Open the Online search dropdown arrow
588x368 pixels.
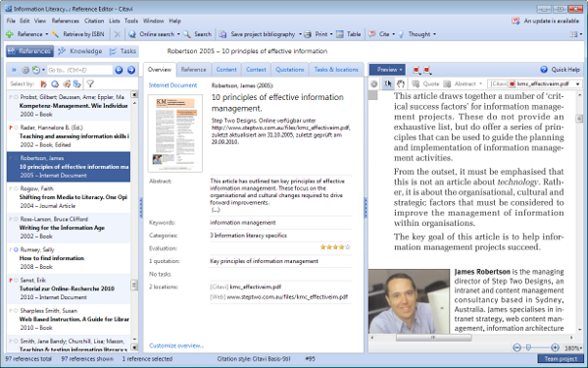pos(178,34)
